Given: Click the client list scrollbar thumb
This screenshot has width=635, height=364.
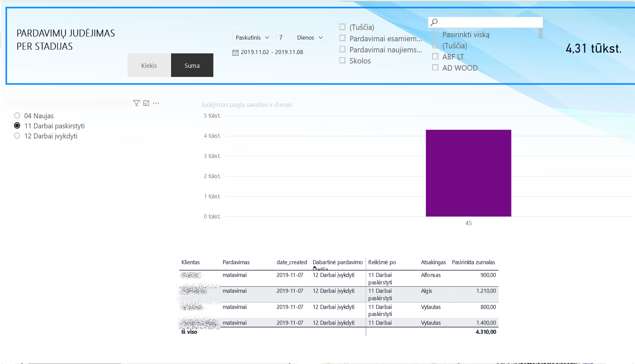Looking at the screenshot, I should 540,33.
